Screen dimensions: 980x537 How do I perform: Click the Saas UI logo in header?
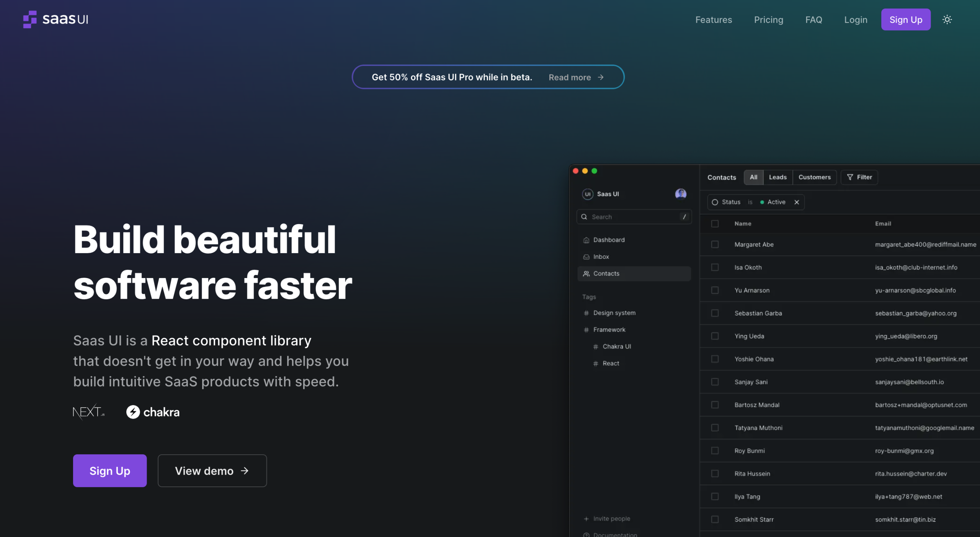56,19
